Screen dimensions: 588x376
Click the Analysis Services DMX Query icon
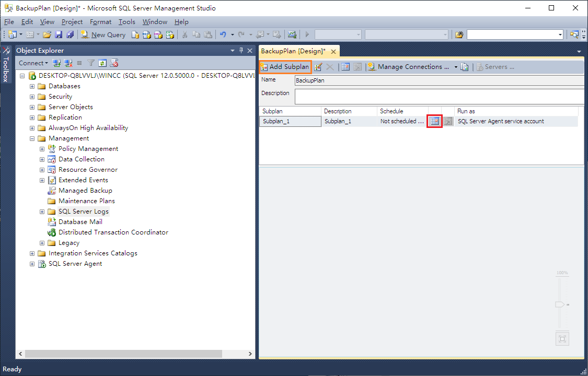(x=158, y=35)
